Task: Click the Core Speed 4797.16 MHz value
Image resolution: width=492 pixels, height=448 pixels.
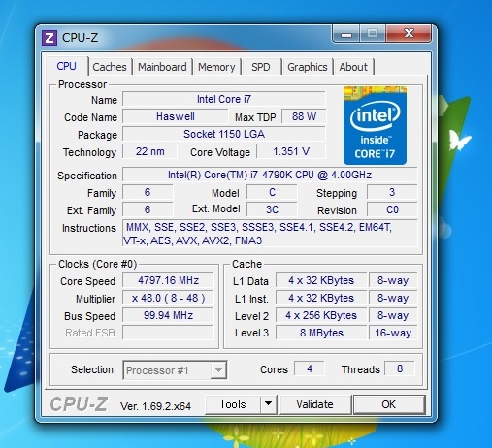Action: (x=168, y=280)
